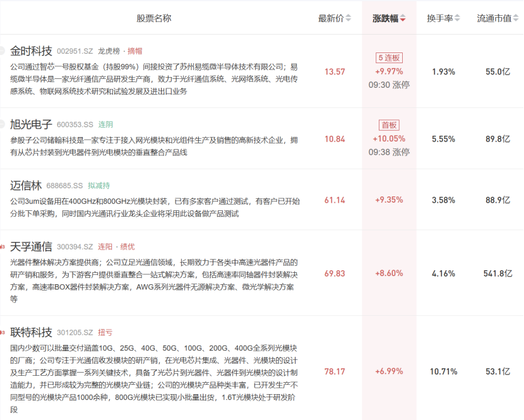Click the 天孚通信 company description text
This screenshot has width=524, height=420.
153,281
